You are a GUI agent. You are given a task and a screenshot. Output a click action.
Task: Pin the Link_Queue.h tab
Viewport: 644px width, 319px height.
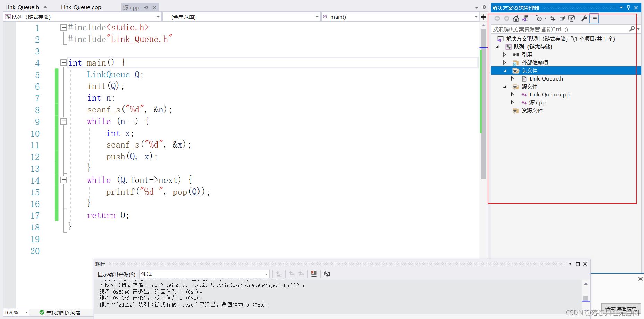tap(45, 7)
